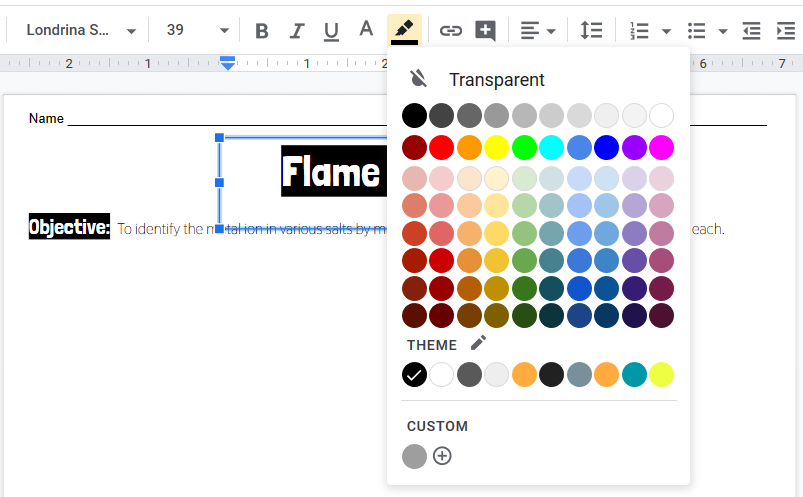Choose Transparent highlight option
Viewport: 803px width, 497px height.
coord(478,80)
